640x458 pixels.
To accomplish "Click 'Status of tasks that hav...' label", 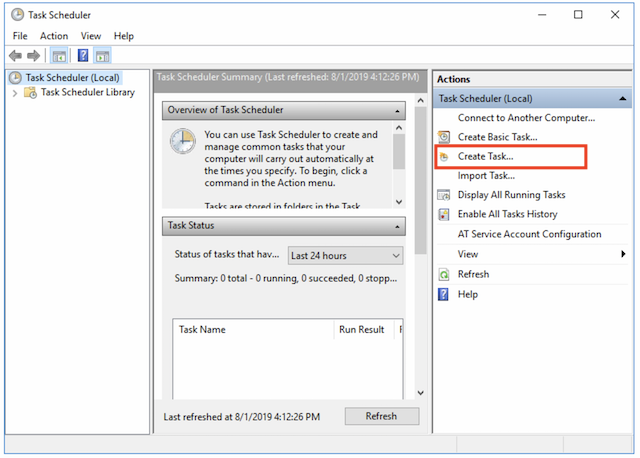I will pyautogui.click(x=227, y=254).
